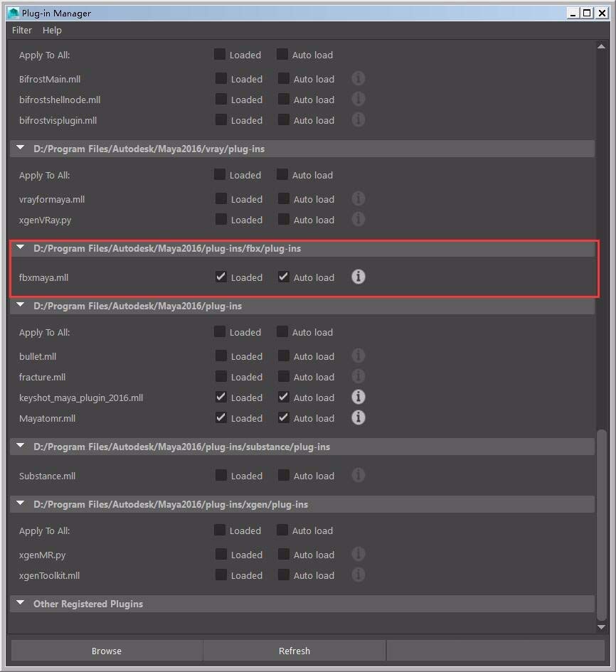The width and height of the screenshot is (616, 672).
Task: Open info for fbxmaya.mll plugin
Action: pos(358,277)
